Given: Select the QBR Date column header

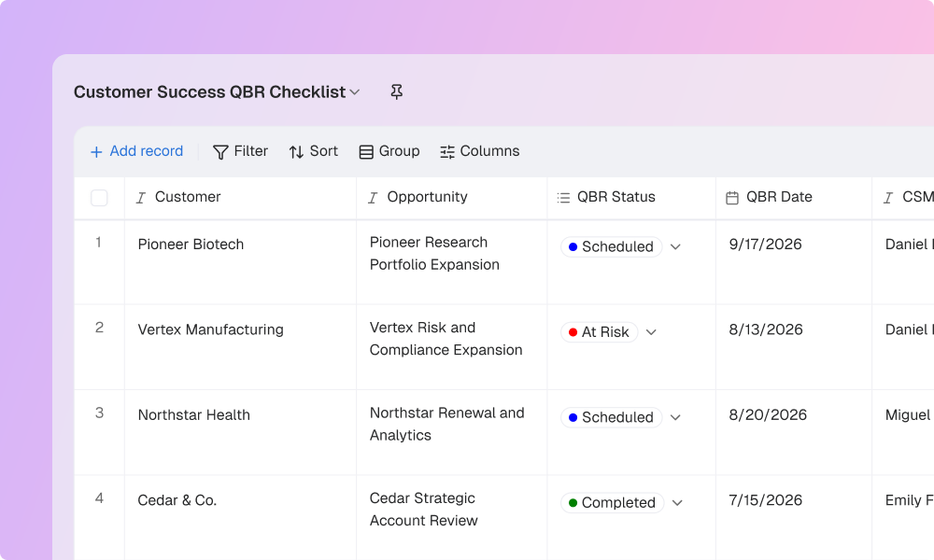Looking at the screenshot, I should (x=793, y=198).
